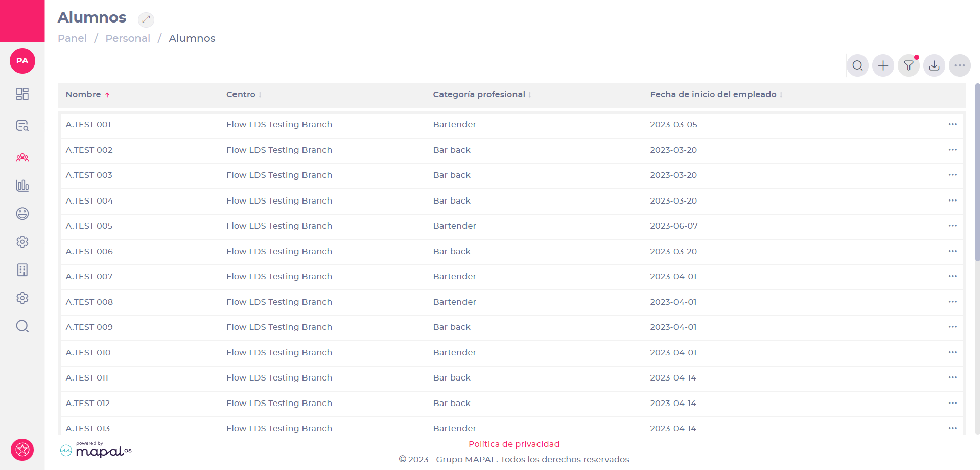Image resolution: width=980 pixels, height=470 pixels.
Task: Open the smiley face icon in sidebar
Action: point(22,214)
